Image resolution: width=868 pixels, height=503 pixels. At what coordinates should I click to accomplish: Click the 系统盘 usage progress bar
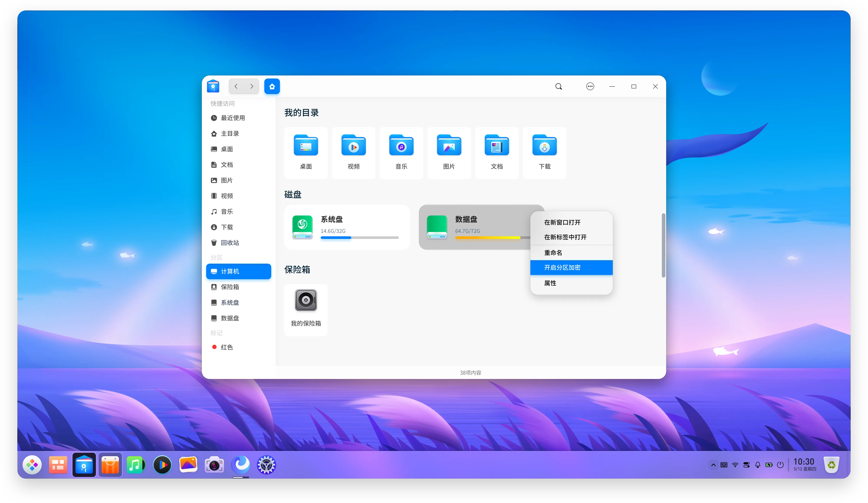pyautogui.click(x=360, y=238)
